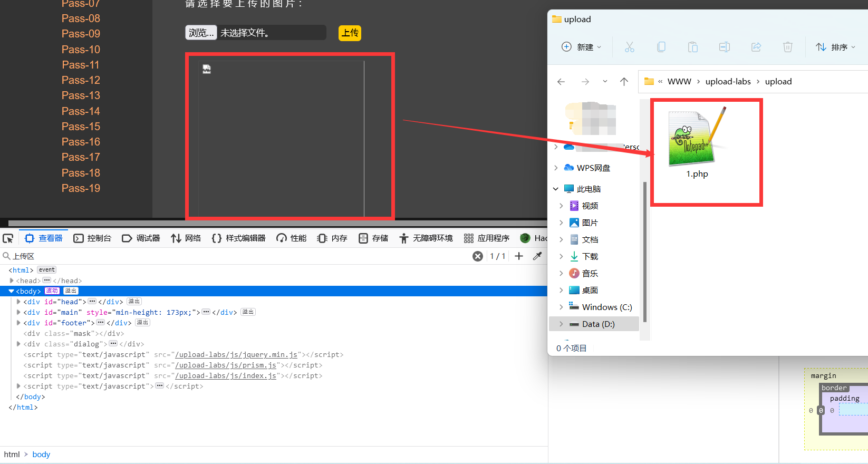Select 下载 folder in navigation pane

(590, 256)
